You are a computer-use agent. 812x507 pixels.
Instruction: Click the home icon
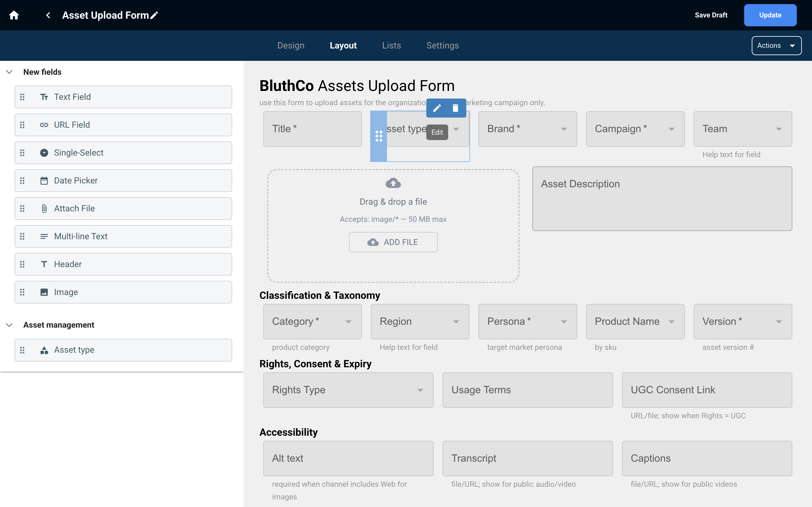pyautogui.click(x=14, y=15)
